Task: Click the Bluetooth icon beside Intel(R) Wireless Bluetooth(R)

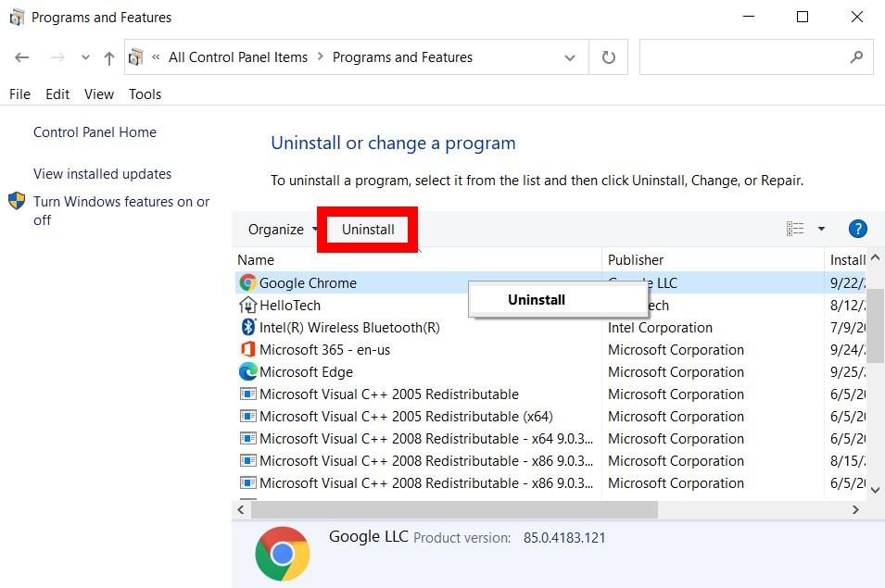Action: (x=247, y=327)
